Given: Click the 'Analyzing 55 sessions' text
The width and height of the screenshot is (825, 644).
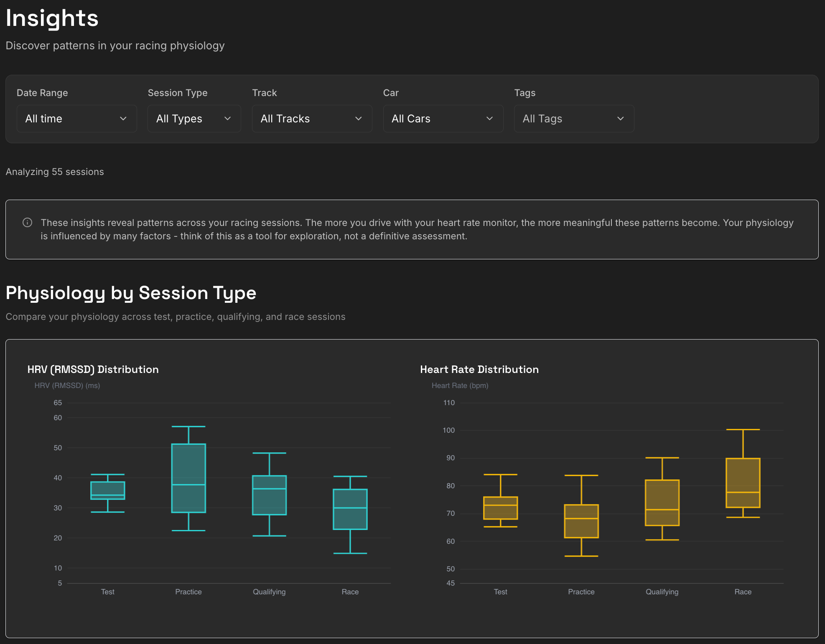Looking at the screenshot, I should tap(55, 172).
